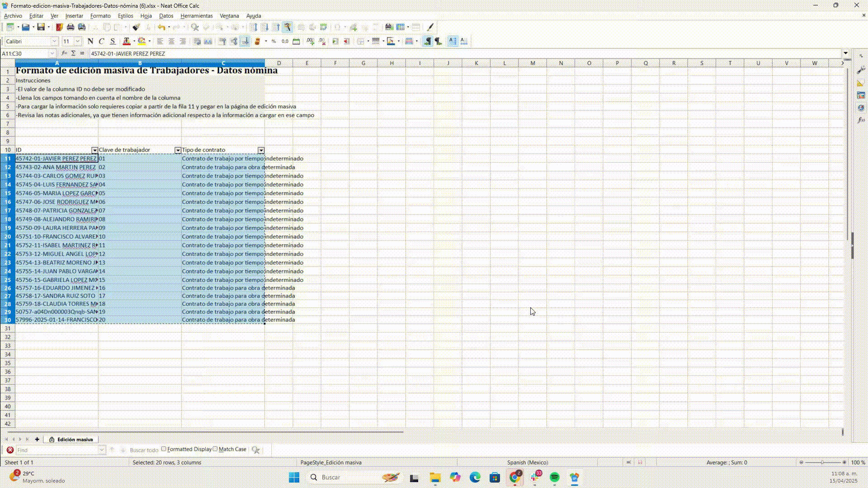This screenshot has width=868, height=488.
Task: Adjust the zoom slider in the status bar
Action: tap(822, 462)
